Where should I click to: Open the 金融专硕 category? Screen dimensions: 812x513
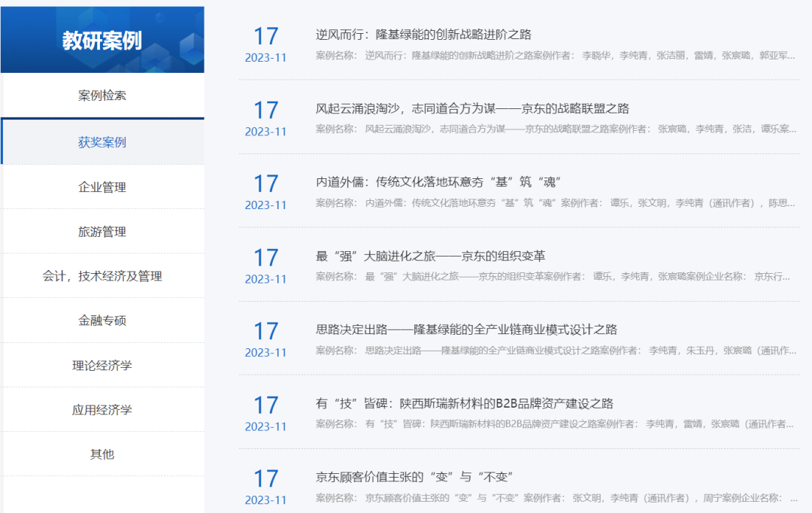[102, 320]
